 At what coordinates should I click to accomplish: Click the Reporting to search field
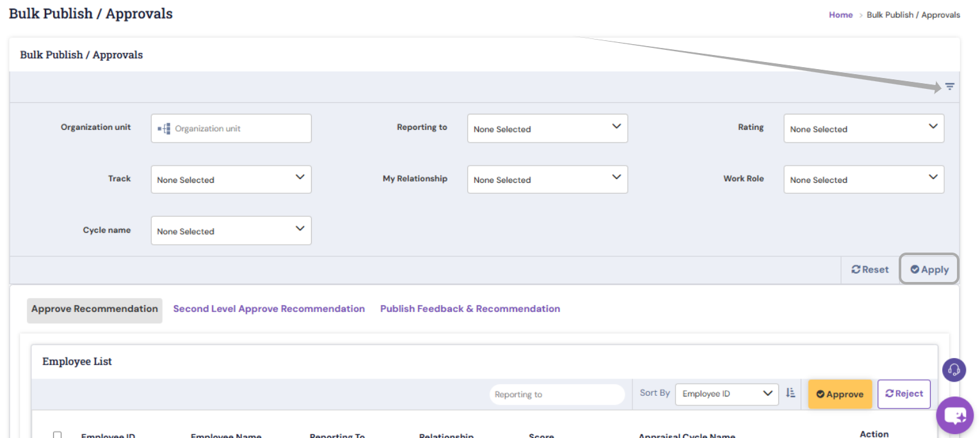557,395
